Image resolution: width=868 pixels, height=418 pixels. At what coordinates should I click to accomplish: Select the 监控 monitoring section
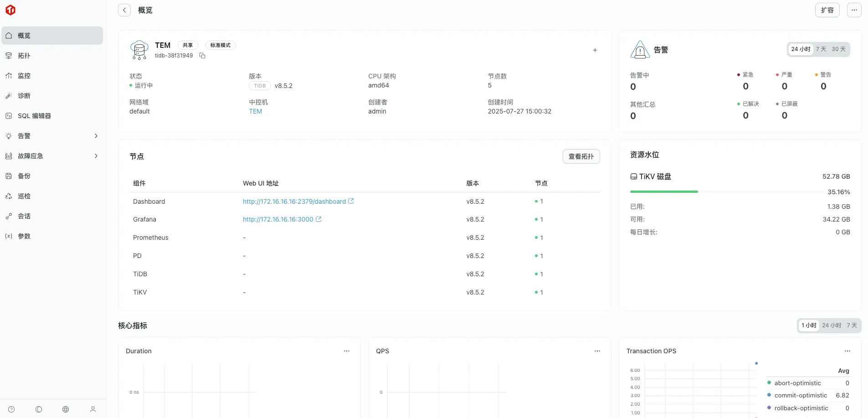tap(24, 75)
